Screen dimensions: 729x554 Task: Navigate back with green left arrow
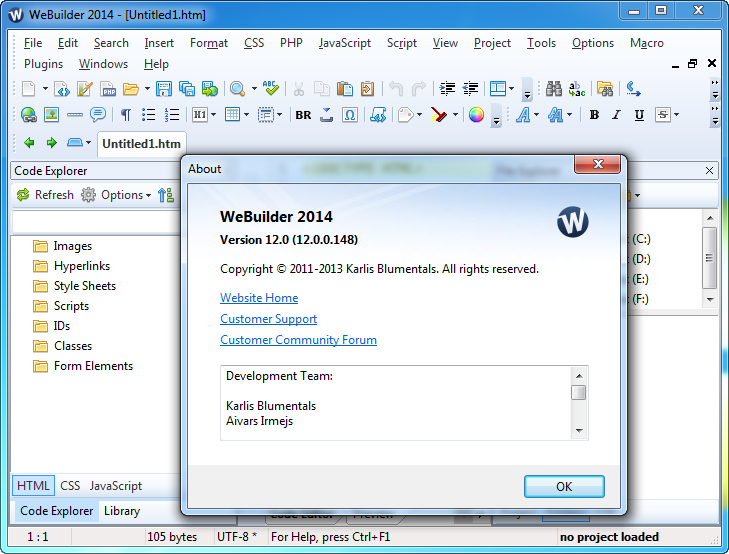pos(29,143)
